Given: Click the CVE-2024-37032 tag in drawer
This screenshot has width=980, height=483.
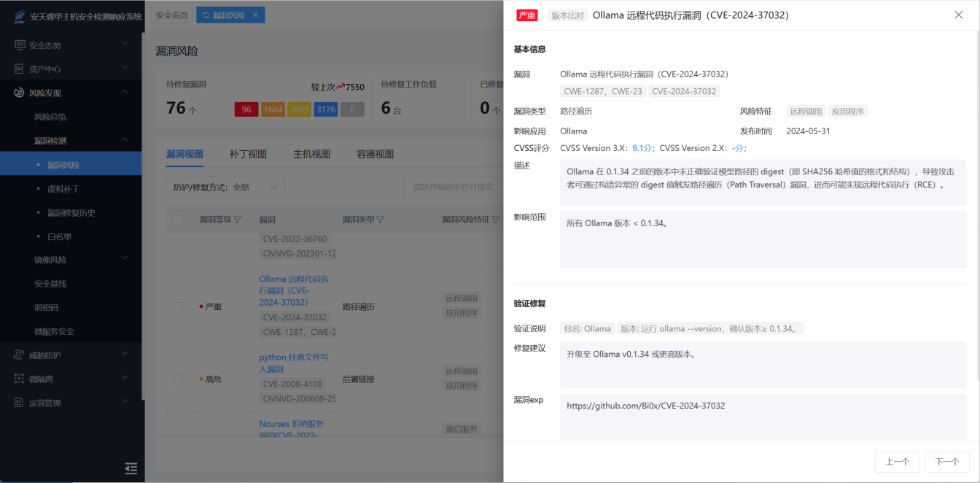Looking at the screenshot, I should click(x=684, y=91).
